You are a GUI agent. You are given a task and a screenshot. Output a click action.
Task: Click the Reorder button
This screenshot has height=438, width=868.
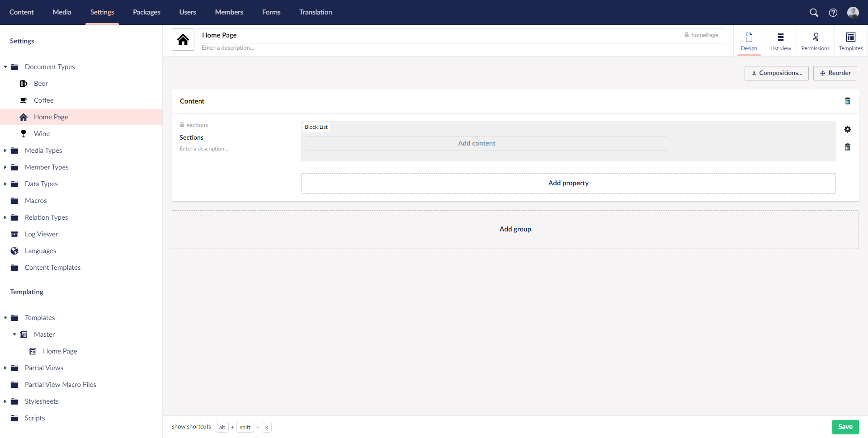pyautogui.click(x=835, y=73)
